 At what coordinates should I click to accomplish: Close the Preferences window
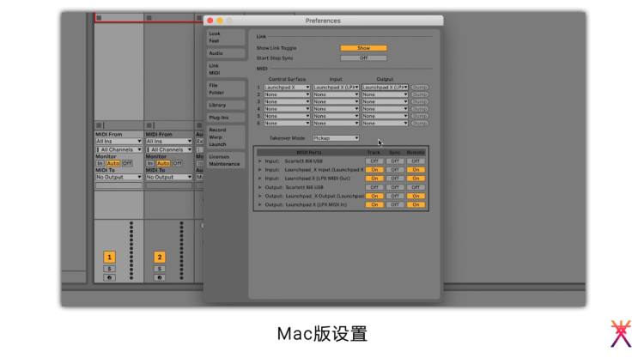210,21
